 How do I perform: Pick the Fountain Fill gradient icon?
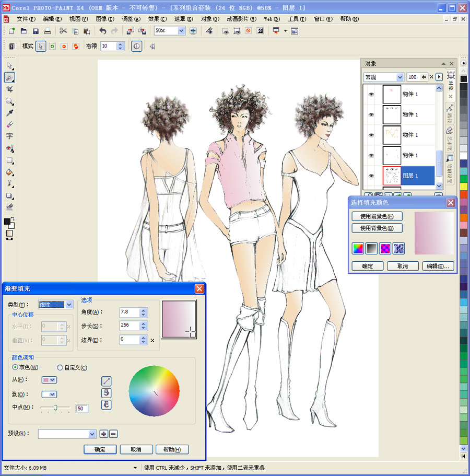371,248
